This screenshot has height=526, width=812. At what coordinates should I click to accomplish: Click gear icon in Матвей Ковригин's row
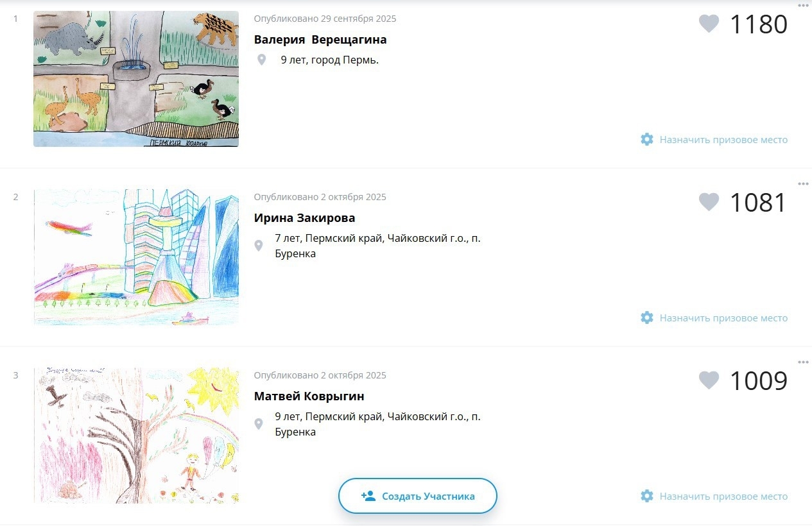[x=647, y=496]
